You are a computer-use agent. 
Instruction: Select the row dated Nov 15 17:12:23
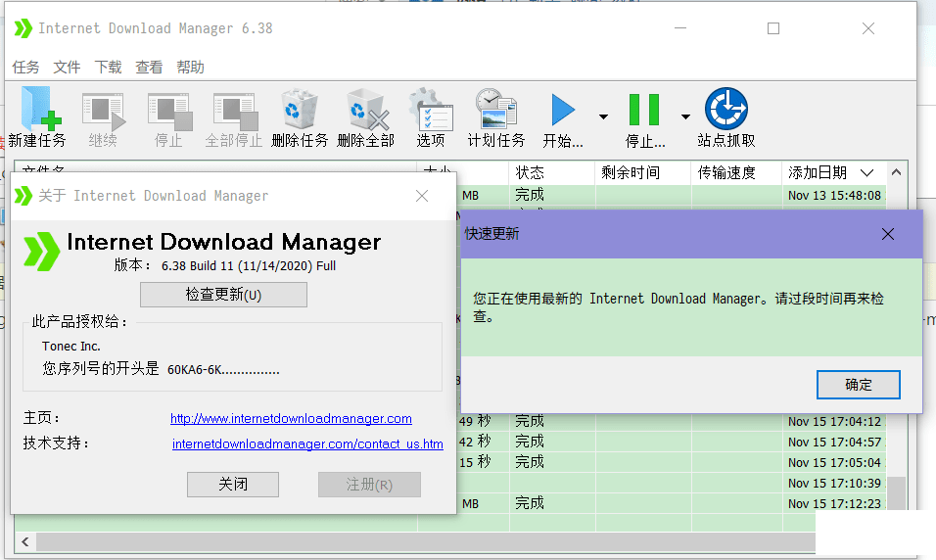coord(670,503)
